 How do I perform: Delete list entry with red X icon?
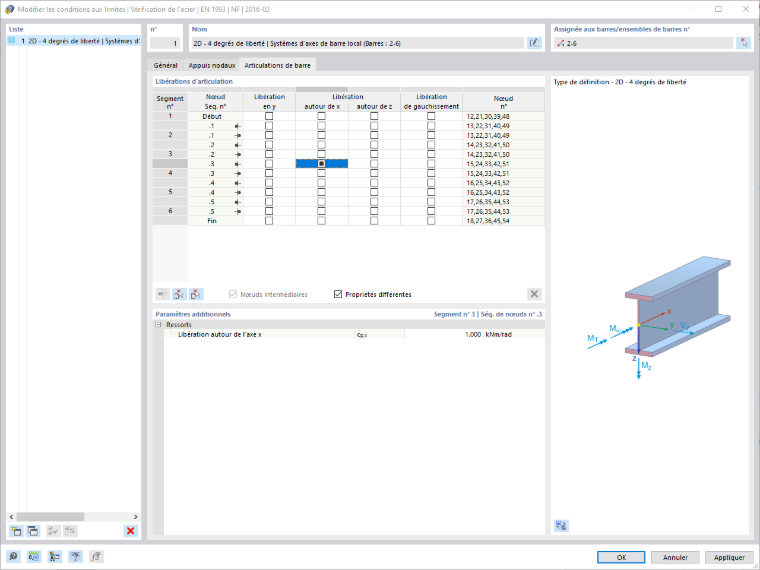130,531
